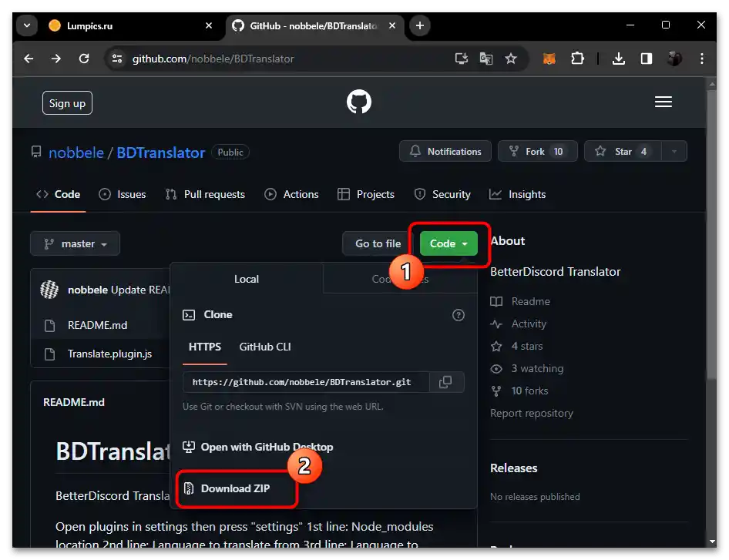Screen dimensions: 729x560
Task: Click Notifications button
Action: (x=445, y=152)
